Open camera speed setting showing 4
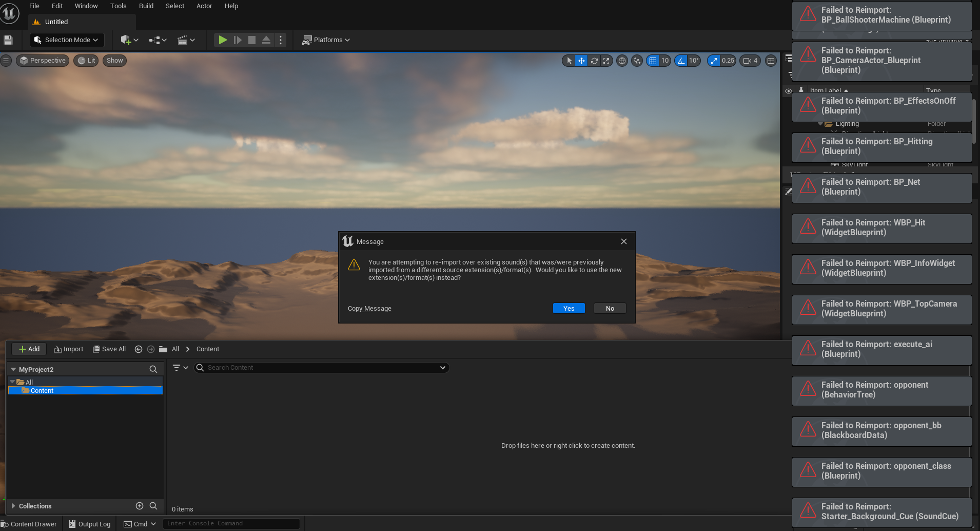980x531 pixels. [750, 61]
